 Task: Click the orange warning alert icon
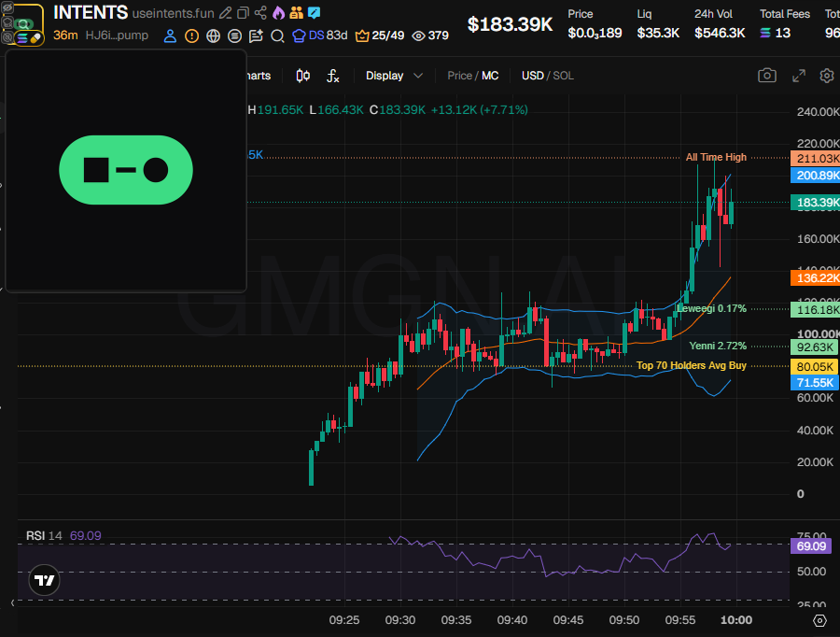pos(191,35)
